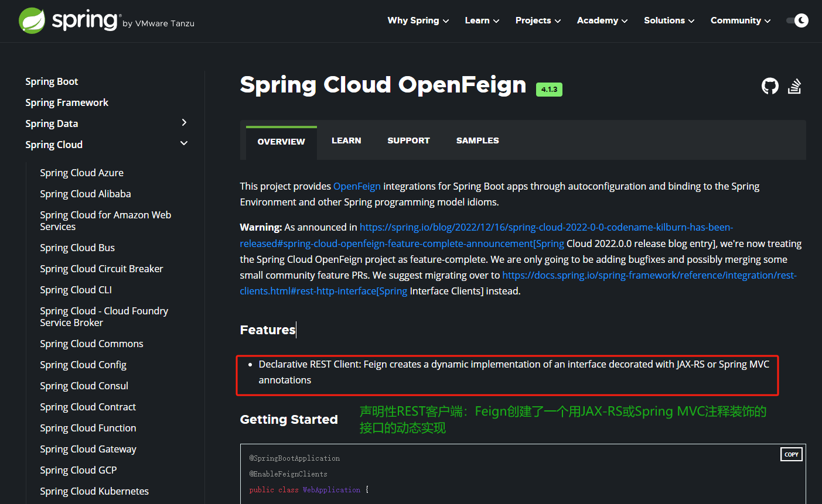Select Spring Cloud Alibaba
Viewport: 822px width, 504px height.
[x=86, y=194]
